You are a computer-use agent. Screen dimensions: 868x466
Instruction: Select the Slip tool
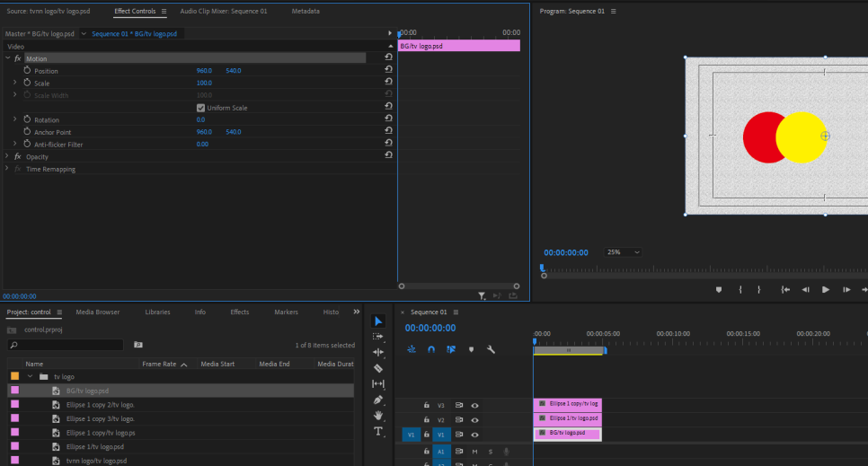(x=378, y=383)
